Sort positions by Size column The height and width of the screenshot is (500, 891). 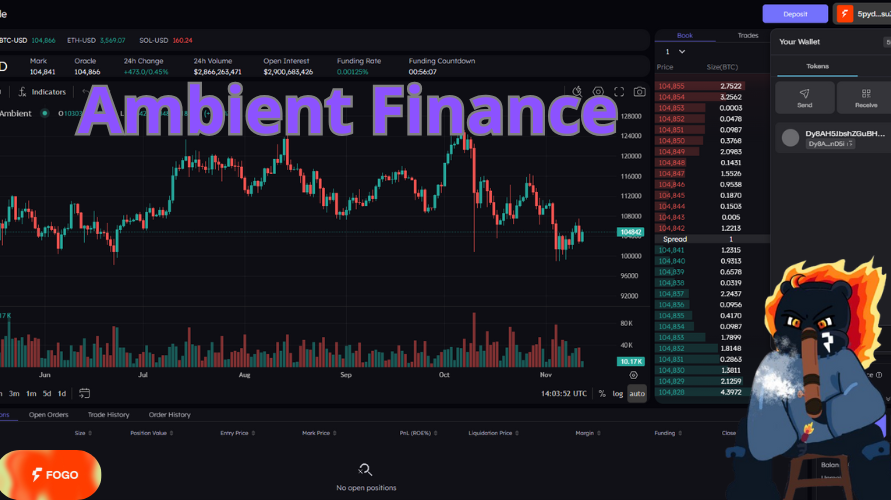tap(83, 433)
